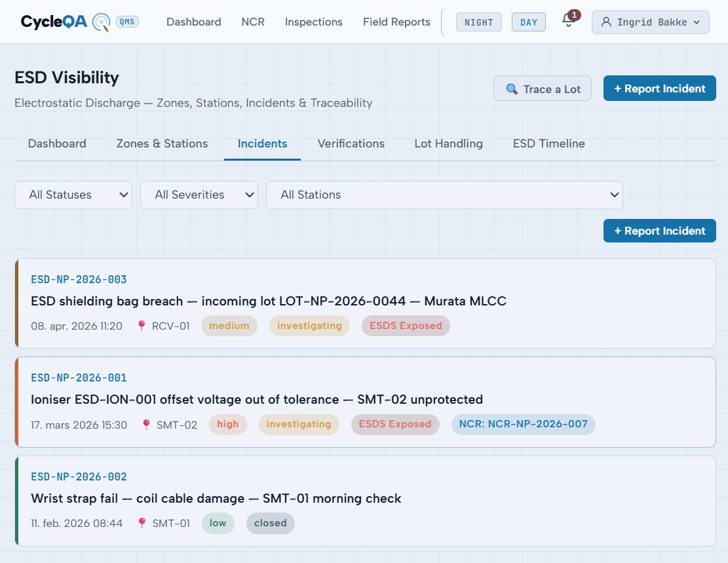Click the date 17. mars 2026 15:30
Viewport: 728px width, 563px height.
point(79,425)
